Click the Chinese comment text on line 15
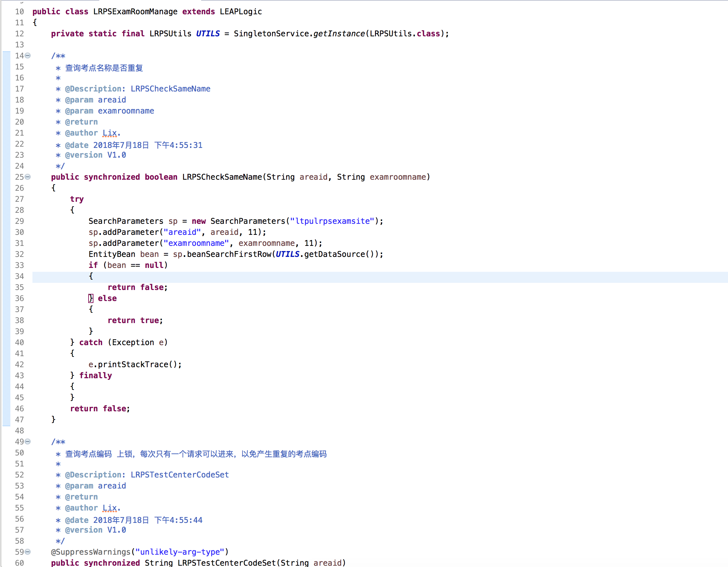This screenshot has width=728, height=567. click(104, 68)
